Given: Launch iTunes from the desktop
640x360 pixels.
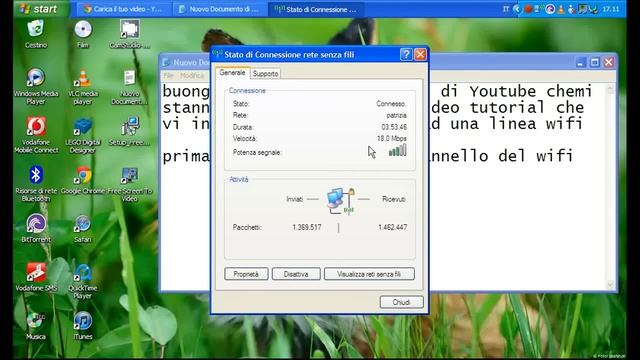Looking at the screenshot, I should coord(83,326).
